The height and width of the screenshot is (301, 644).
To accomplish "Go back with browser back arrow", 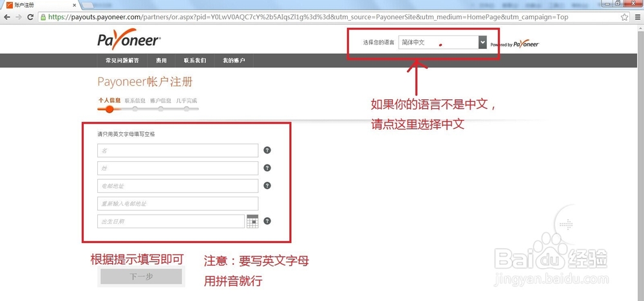I will 7,17.
